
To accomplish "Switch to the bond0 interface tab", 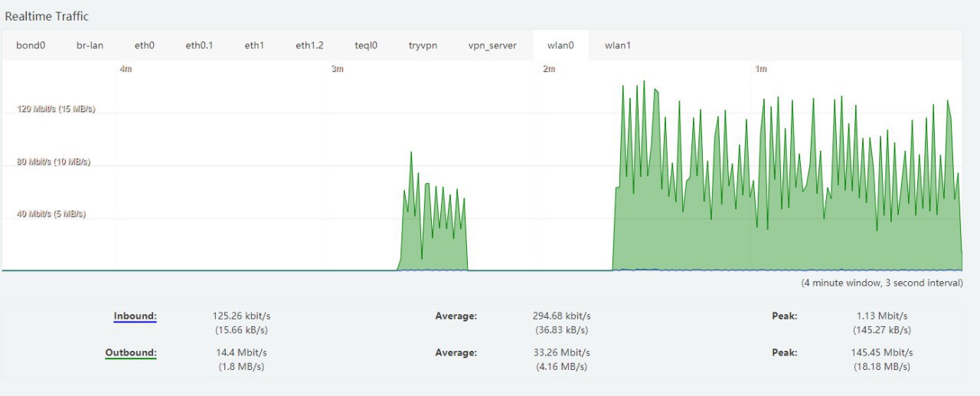I will [x=31, y=45].
